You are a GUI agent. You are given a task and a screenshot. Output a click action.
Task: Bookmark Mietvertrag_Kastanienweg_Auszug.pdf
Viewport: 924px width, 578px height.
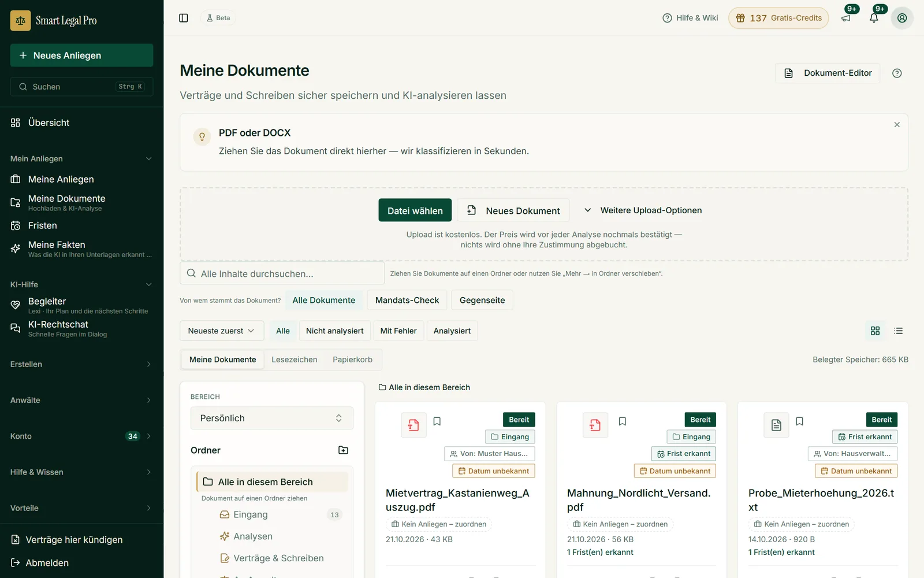[x=437, y=421]
